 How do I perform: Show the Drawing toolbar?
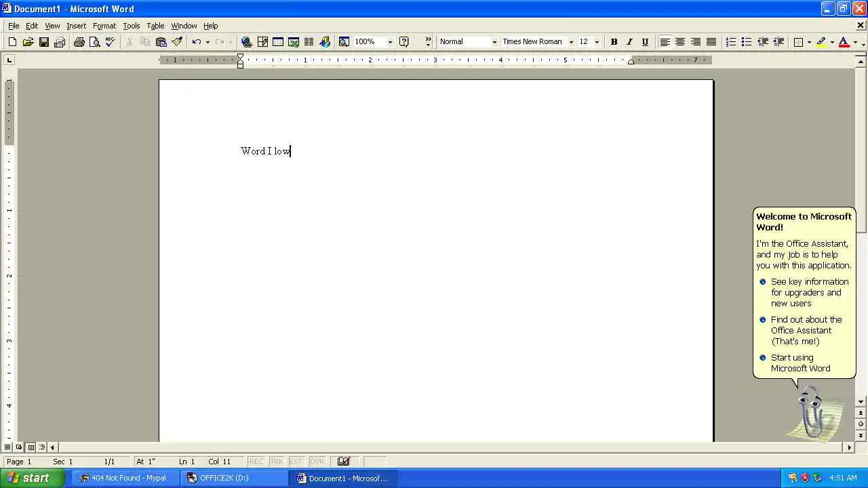(325, 42)
